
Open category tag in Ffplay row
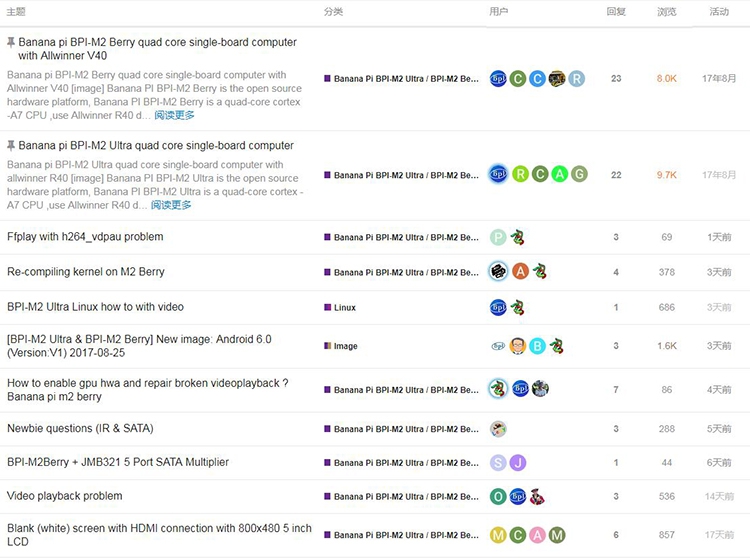pos(401,237)
